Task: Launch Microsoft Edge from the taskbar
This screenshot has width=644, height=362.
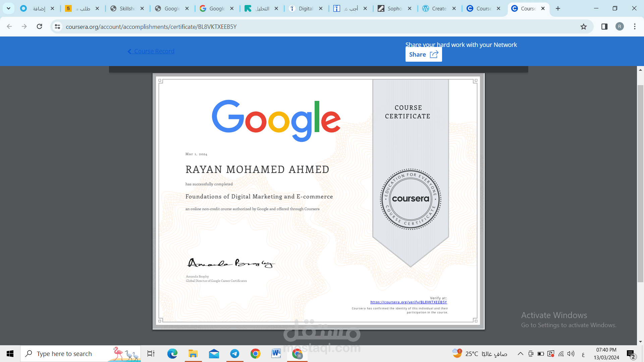Action: [x=172, y=354]
